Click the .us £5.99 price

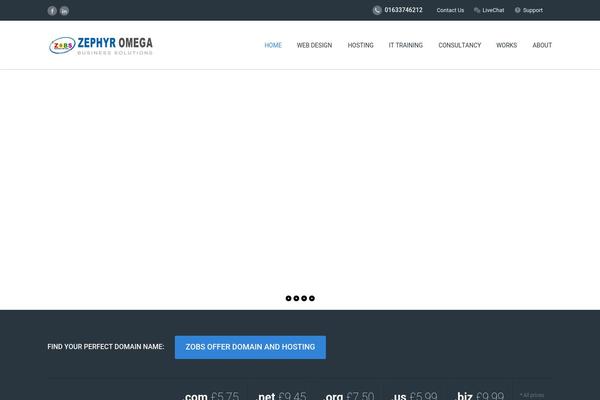(414, 396)
